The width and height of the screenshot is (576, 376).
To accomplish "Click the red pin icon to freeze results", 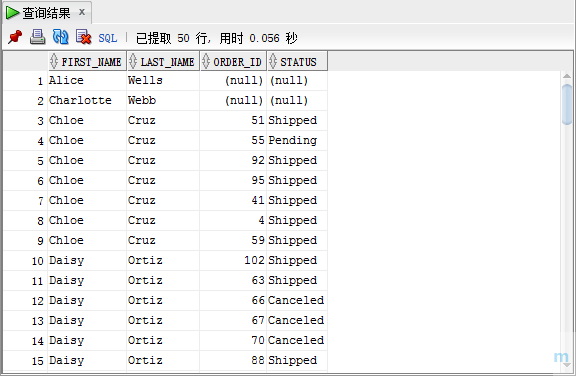I will coord(15,37).
